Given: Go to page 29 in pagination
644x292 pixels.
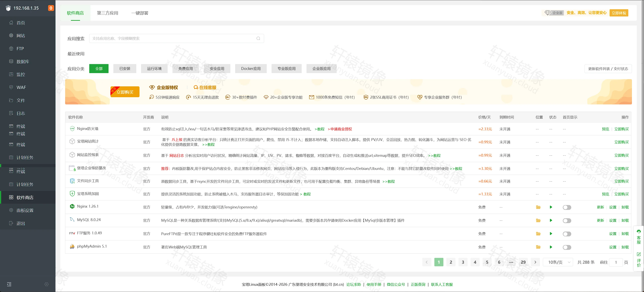Looking at the screenshot, I should tap(523, 262).
